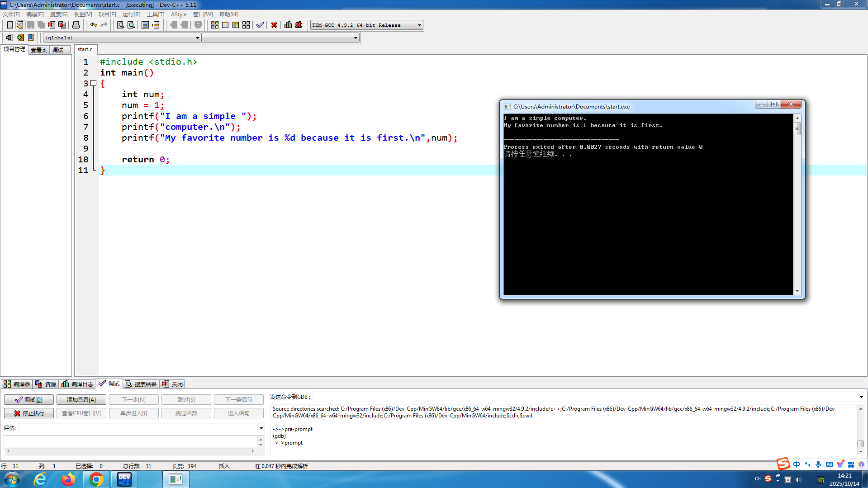Click the 添加查看[A] add watch button
Viewport: 868px width, 488px height.
pyautogui.click(x=81, y=400)
